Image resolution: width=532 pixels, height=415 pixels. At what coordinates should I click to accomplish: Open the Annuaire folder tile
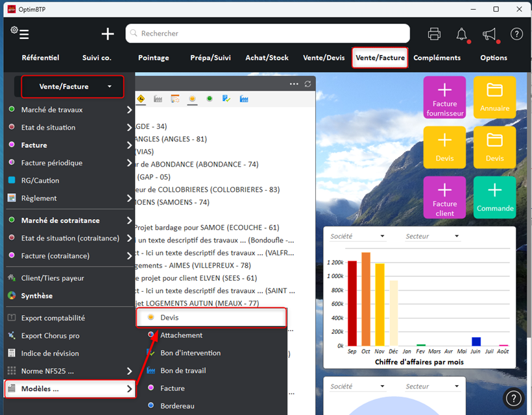tap(494, 97)
